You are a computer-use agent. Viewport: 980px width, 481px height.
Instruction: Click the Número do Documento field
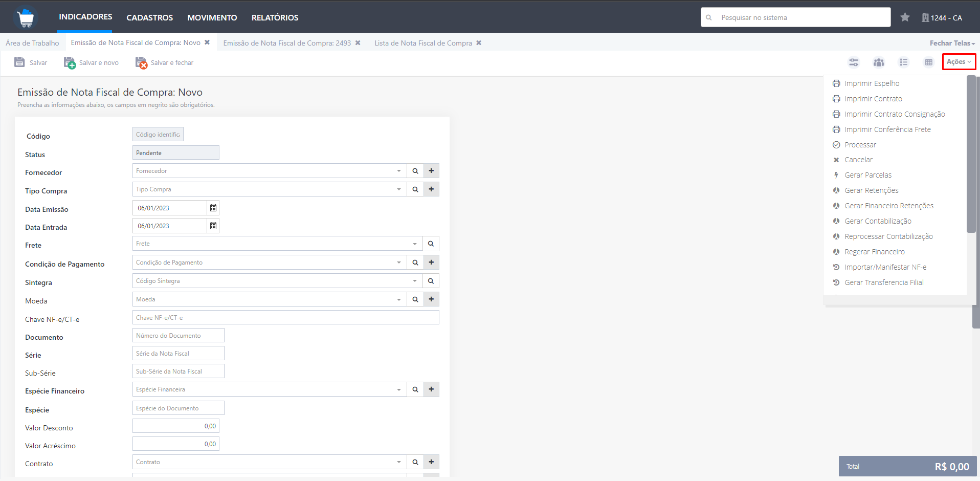coord(179,336)
